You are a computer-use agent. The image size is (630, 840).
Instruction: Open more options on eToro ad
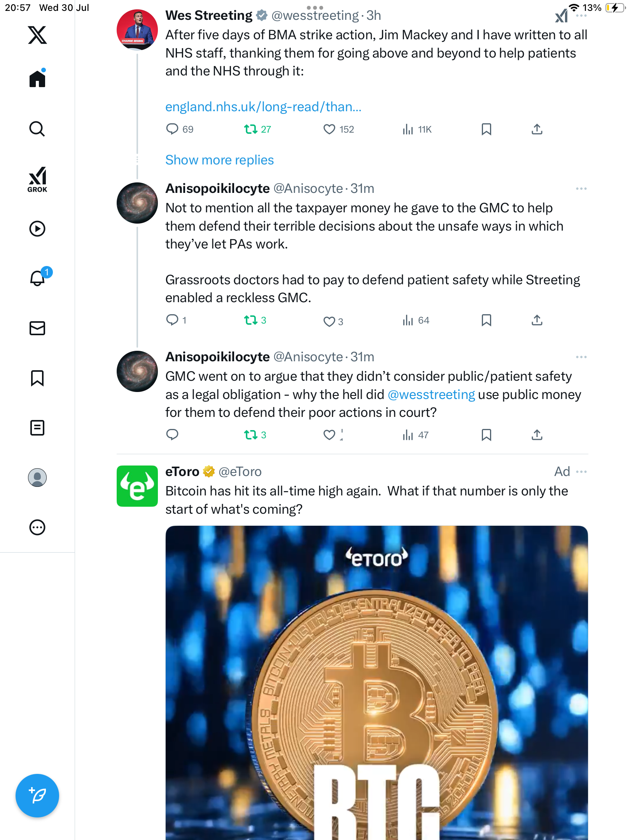click(x=581, y=472)
